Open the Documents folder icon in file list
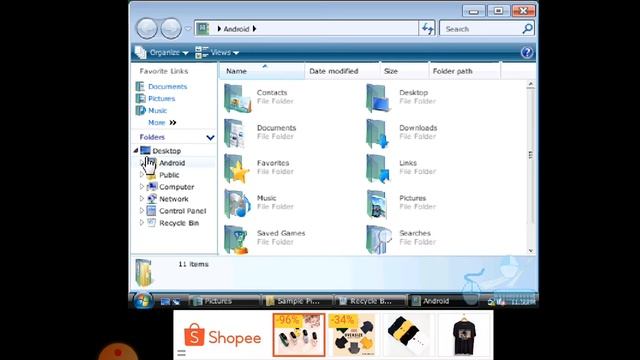This screenshot has height=360, width=640. click(236, 133)
